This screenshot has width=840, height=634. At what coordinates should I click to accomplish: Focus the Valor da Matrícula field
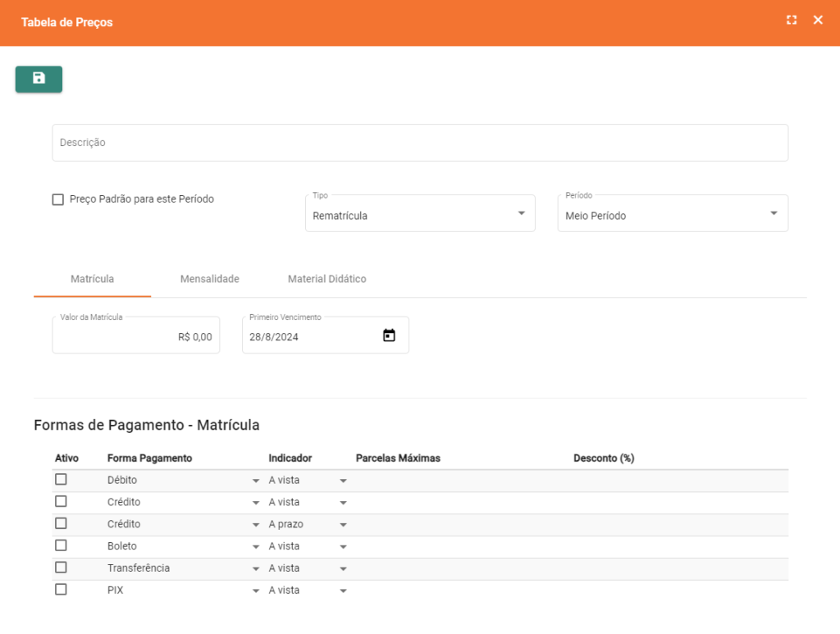pyautogui.click(x=135, y=336)
